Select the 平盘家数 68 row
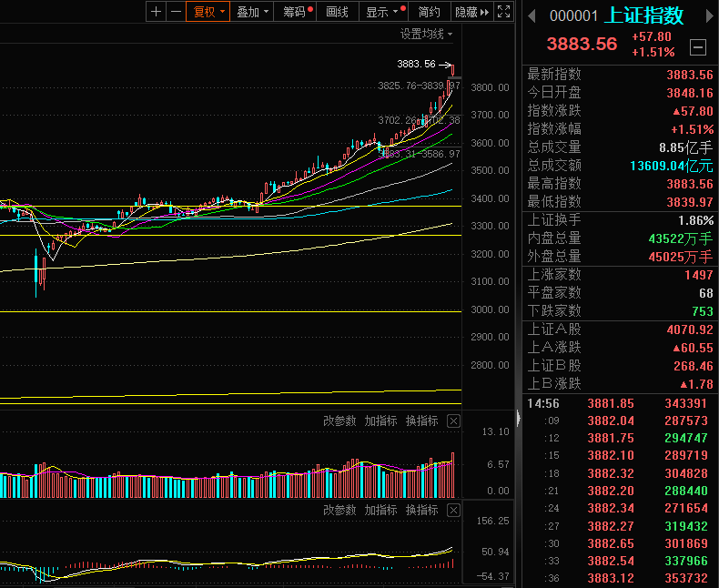The image size is (719, 588). (620, 293)
